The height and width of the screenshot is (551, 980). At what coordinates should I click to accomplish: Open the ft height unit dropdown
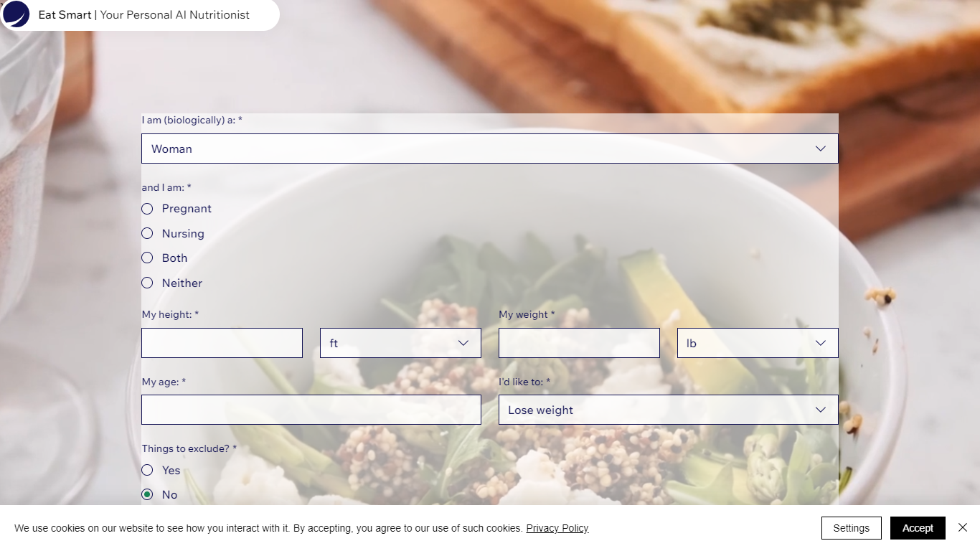(400, 343)
